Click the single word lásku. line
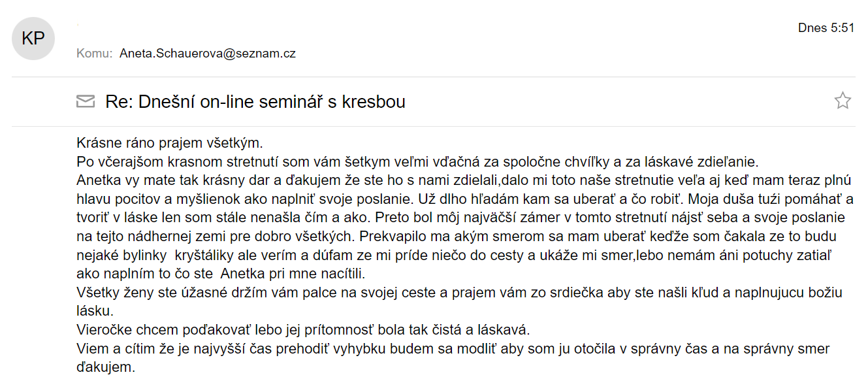This screenshot has width=868, height=379. point(95,311)
